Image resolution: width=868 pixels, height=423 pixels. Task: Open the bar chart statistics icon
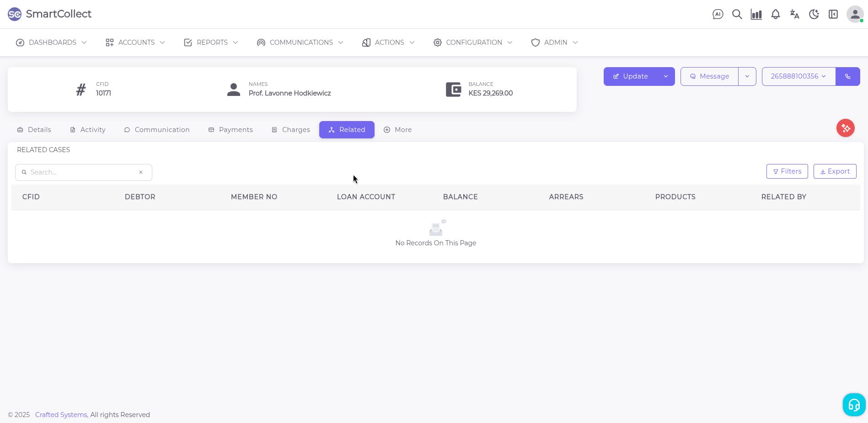[x=756, y=14]
